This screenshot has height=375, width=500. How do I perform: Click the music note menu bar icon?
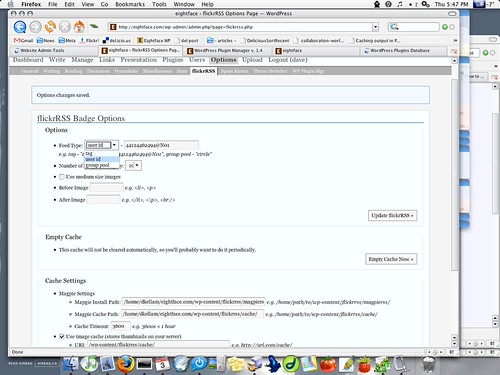(399, 4)
